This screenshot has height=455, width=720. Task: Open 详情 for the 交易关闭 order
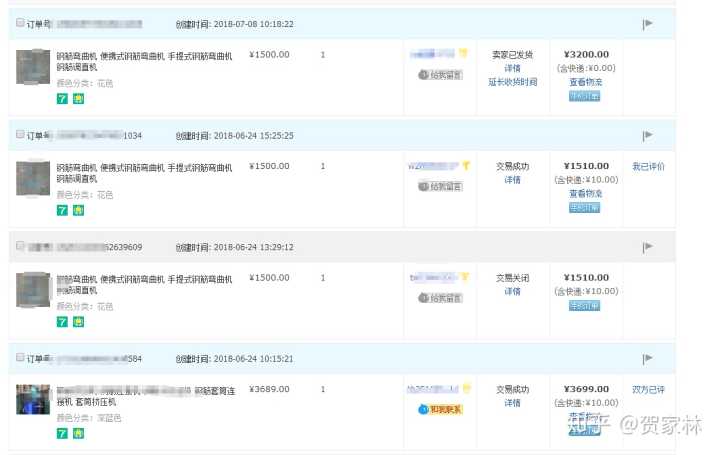point(512,292)
